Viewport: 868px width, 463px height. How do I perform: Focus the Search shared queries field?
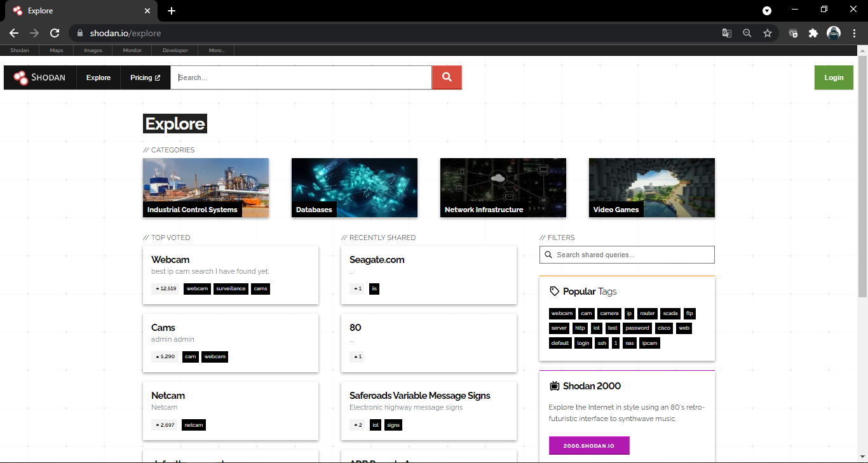pos(627,255)
